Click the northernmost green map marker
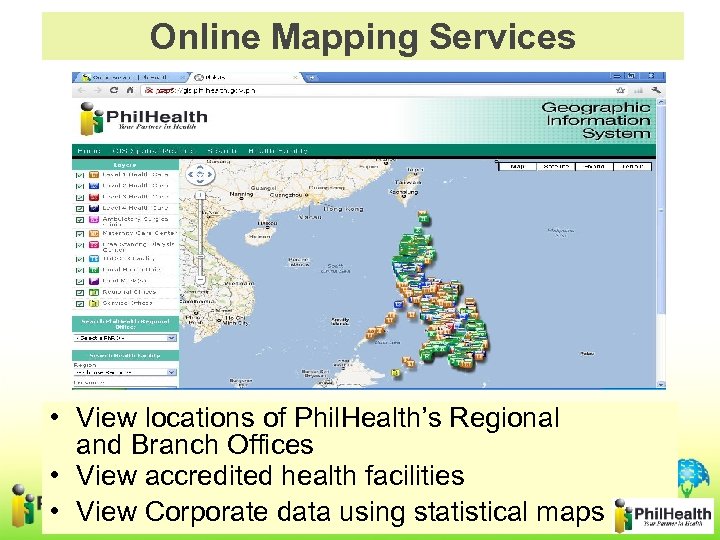Viewport: 720px width, 540px height. click(423, 217)
